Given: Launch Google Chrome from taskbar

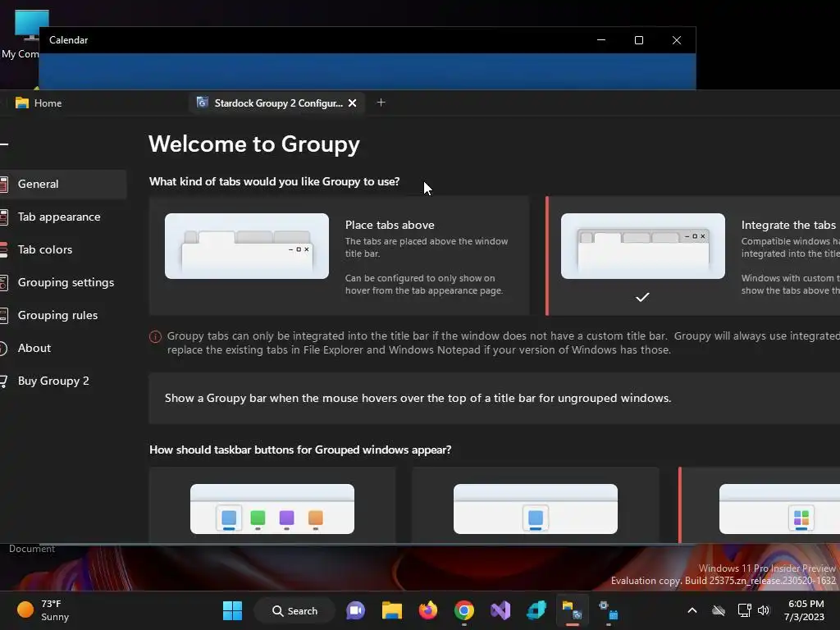Looking at the screenshot, I should tap(464, 610).
